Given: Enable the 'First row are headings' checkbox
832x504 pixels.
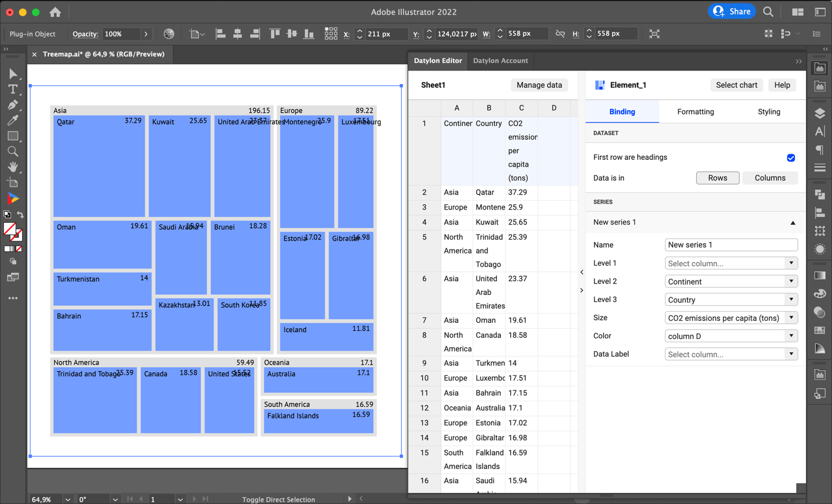Looking at the screenshot, I should [791, 157].
